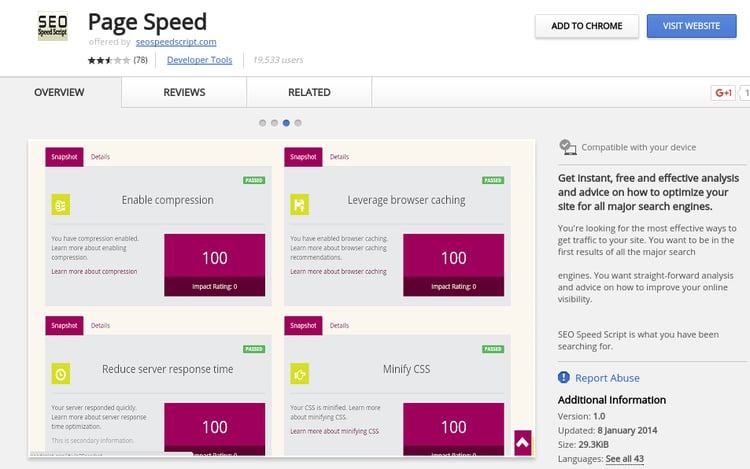The width and height of the screenshot is (750, 469).
Task: Select the first carousel dot
Action: 263,123
